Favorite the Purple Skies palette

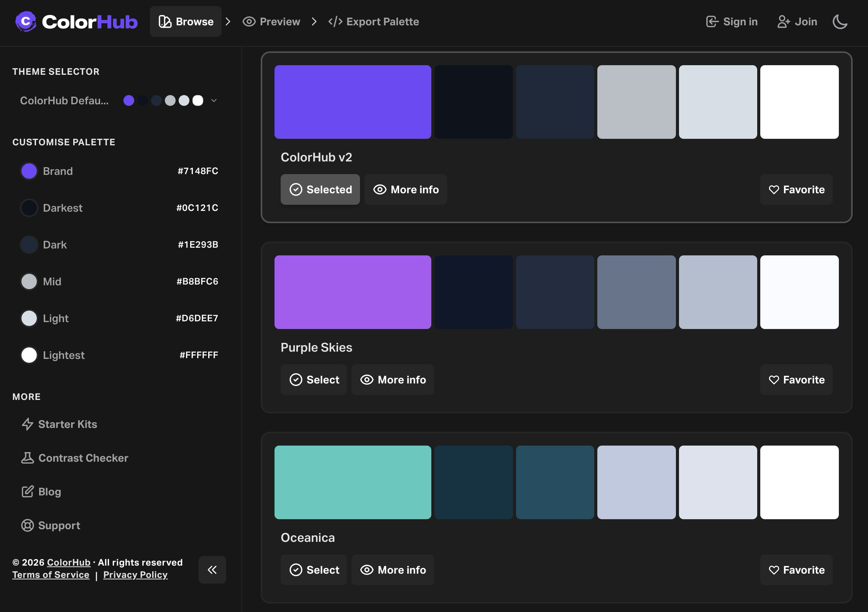pos(796,380)
